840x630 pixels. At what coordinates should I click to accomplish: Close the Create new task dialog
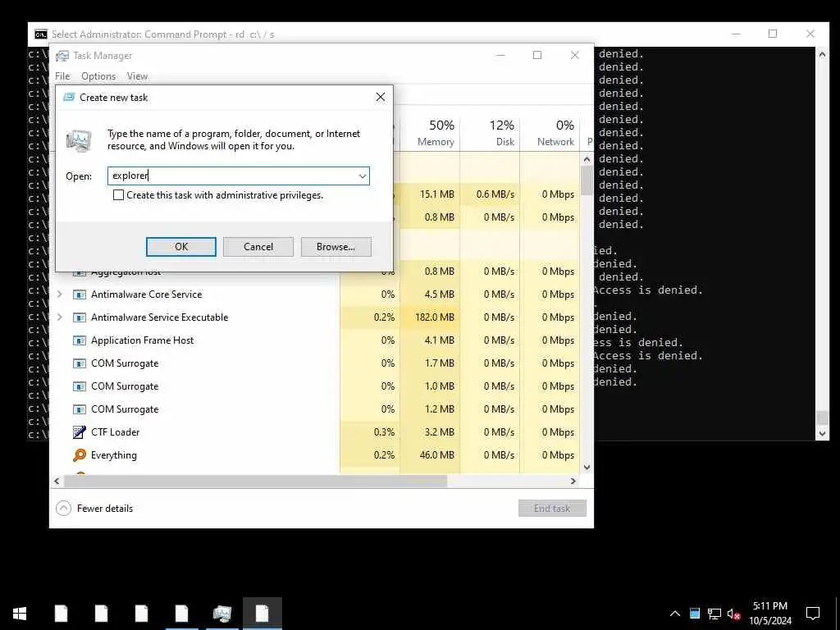pyautogui.click(x=381, y=97)
